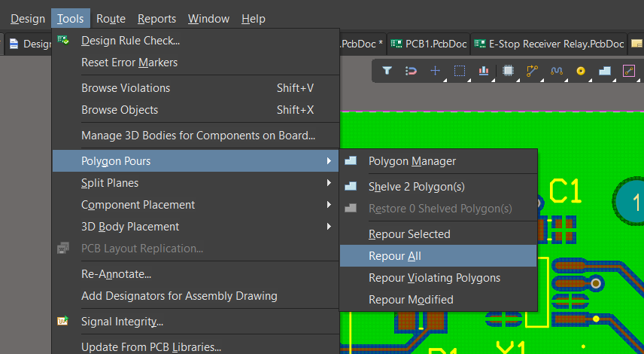
Task: Click the selection filter funnel icon
Action: pyautogui.click(x=387, y=71)
